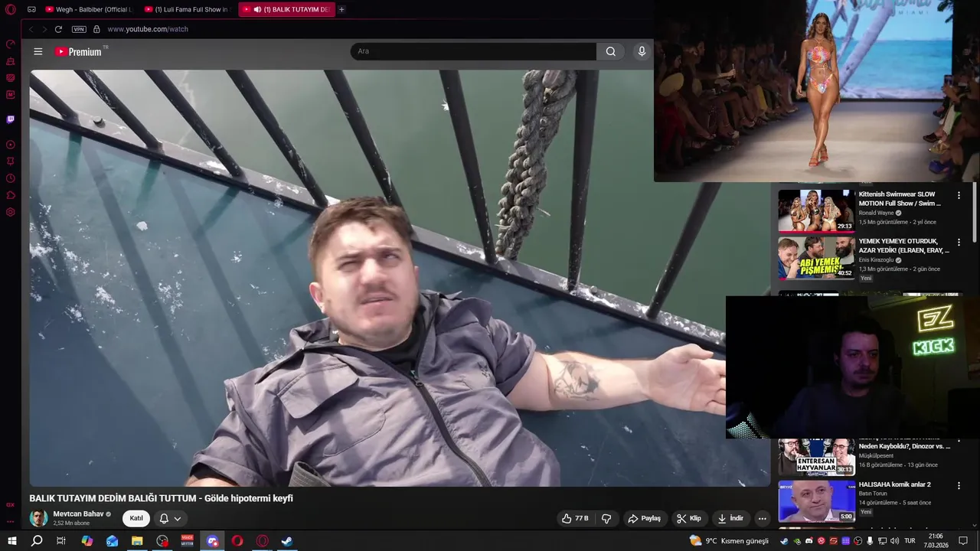The width and height of the screenshot is (980, 551).
Task: Click the site security lock icon
Action: (x=96, y=29)
